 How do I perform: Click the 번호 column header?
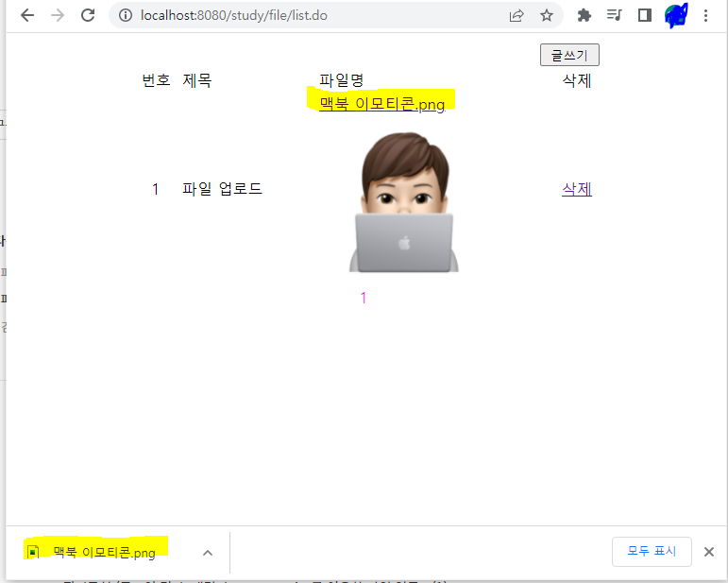coord(156,80)
